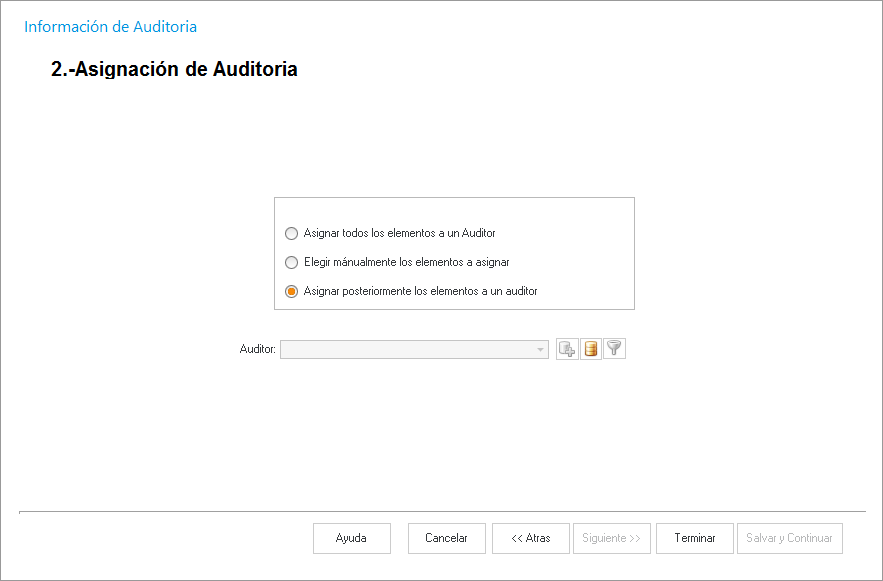Click the 'Elegir mánualmente los elementos a asignar' text
Viewport: 883px width, 581px height.
[x=406, y=263]
